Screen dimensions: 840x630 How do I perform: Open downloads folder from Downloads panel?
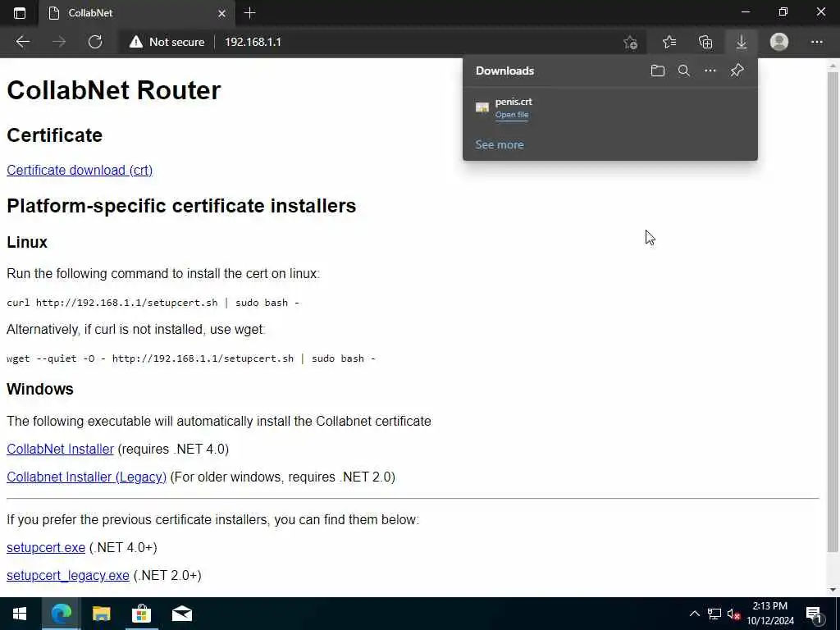(x=658, y=71)
